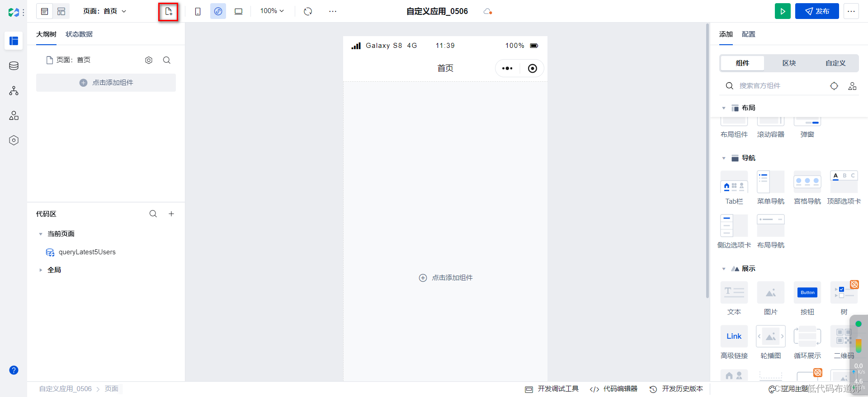Select the 组件 segment tab

click(742, 63)
